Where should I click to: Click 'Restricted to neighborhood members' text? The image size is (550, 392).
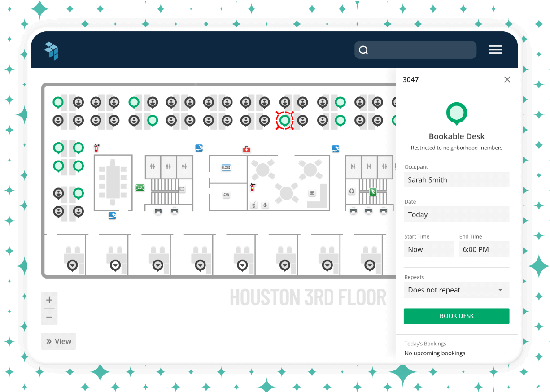click(x=457, y=148)
